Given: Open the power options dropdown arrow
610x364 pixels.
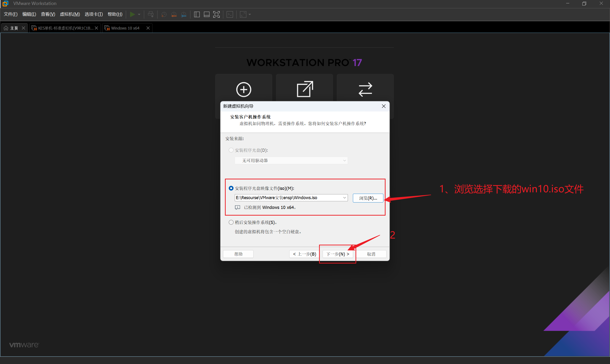Looking at the screenshot, I should click(x=139, y=15).
